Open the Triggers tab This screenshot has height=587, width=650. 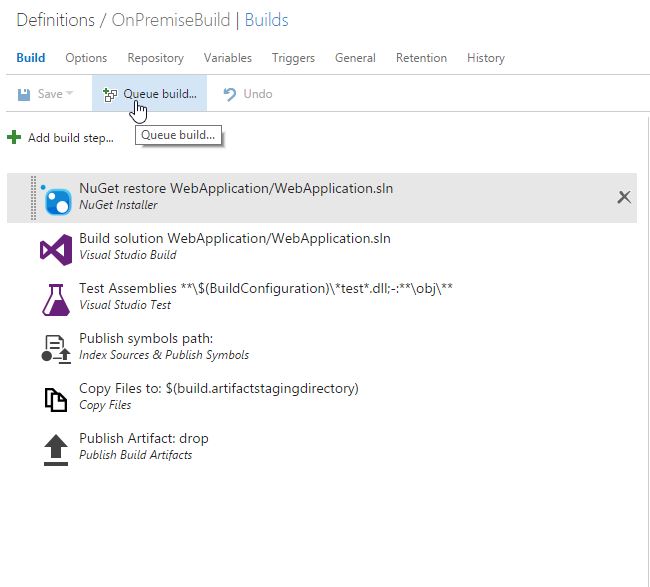coord(293,58)
